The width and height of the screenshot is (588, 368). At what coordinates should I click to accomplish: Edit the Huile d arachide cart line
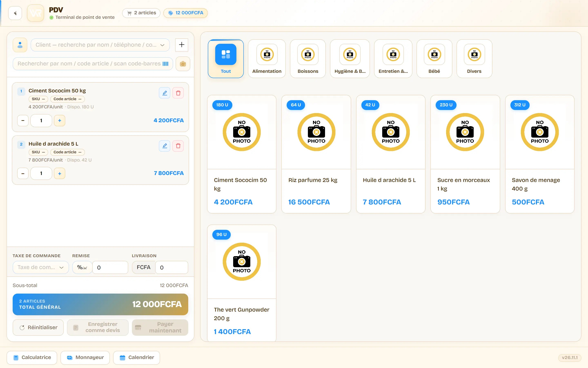165,146
